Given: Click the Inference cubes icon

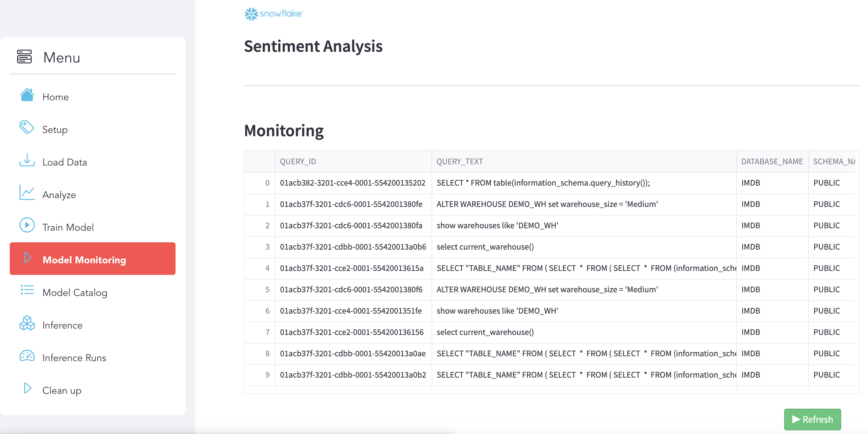Looking at the screenshot, I should coord(27,323).
